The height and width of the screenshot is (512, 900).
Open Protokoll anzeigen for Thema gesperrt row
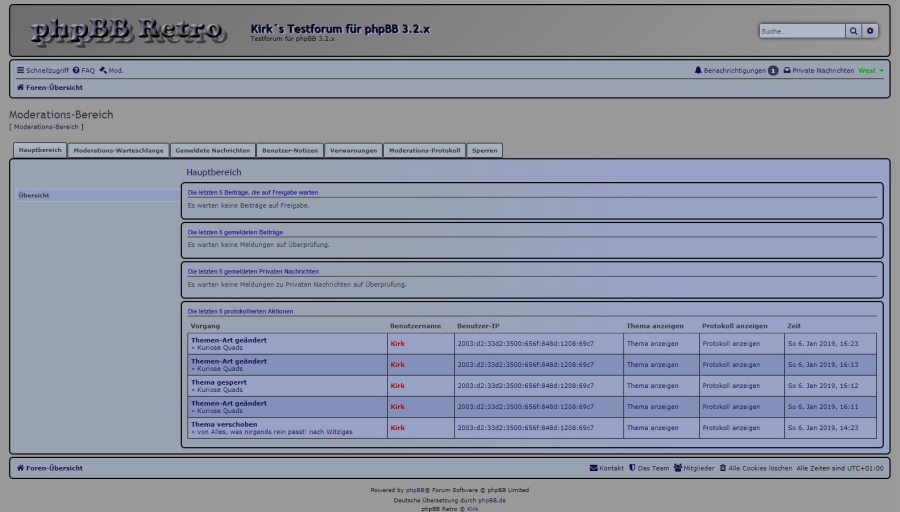(731, 386)
